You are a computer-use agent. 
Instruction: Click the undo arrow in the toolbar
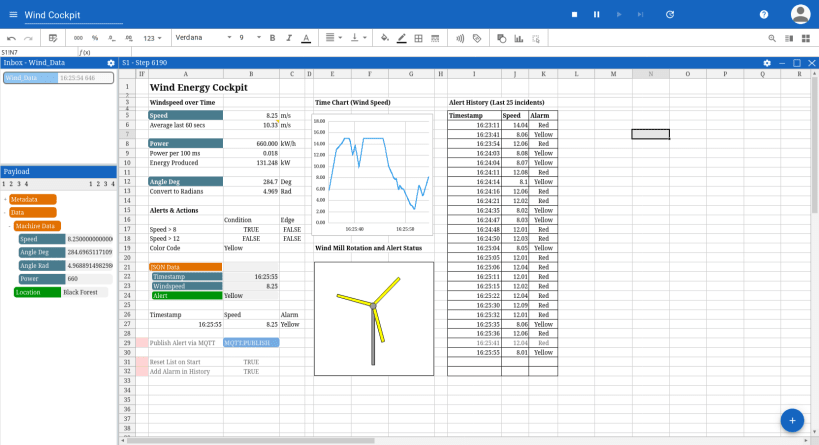click(11, 38)
